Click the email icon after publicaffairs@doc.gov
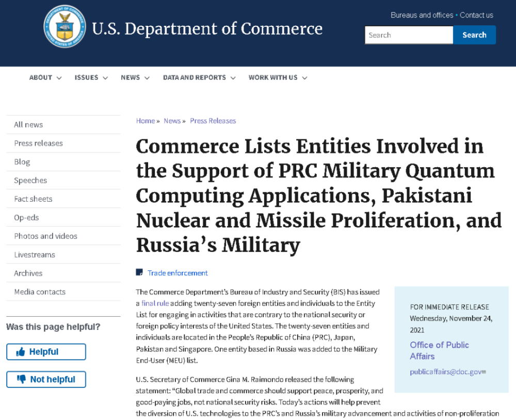The image size is (516, 420). coord(484,371)
